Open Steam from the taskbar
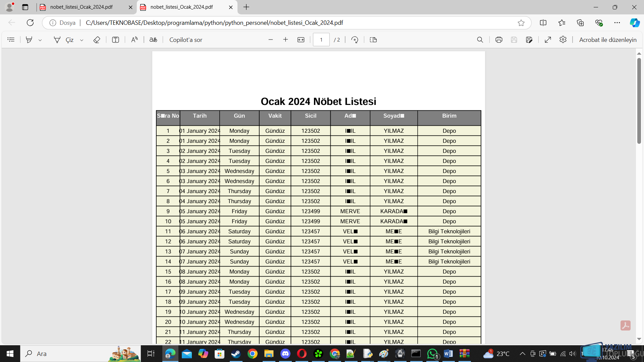This screenshot has height=362, width=644. pyautogui.click(x=236, y=354)
